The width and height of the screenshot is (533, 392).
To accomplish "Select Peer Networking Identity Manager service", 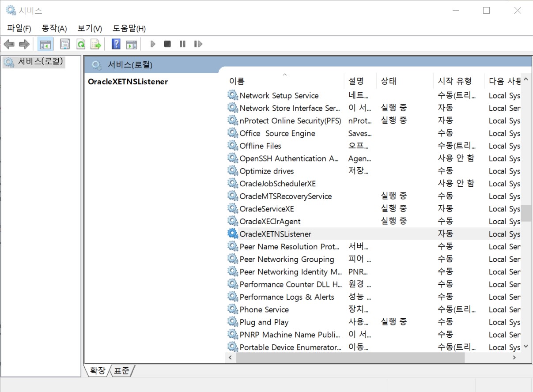I will pyautogui.click(x=291, y=271).
